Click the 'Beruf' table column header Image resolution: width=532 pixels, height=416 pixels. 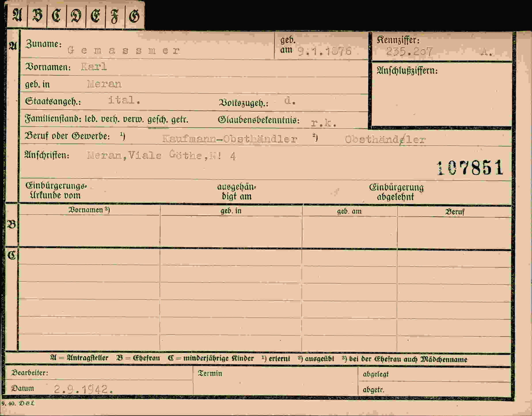pyautogui.click(x=455, y=212)
